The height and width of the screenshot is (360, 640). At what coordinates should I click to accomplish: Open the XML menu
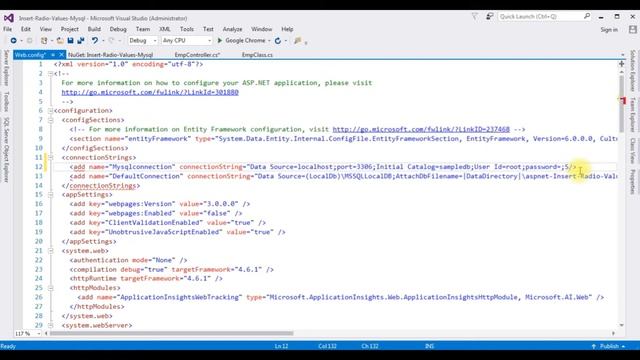[x=164, y=29]
